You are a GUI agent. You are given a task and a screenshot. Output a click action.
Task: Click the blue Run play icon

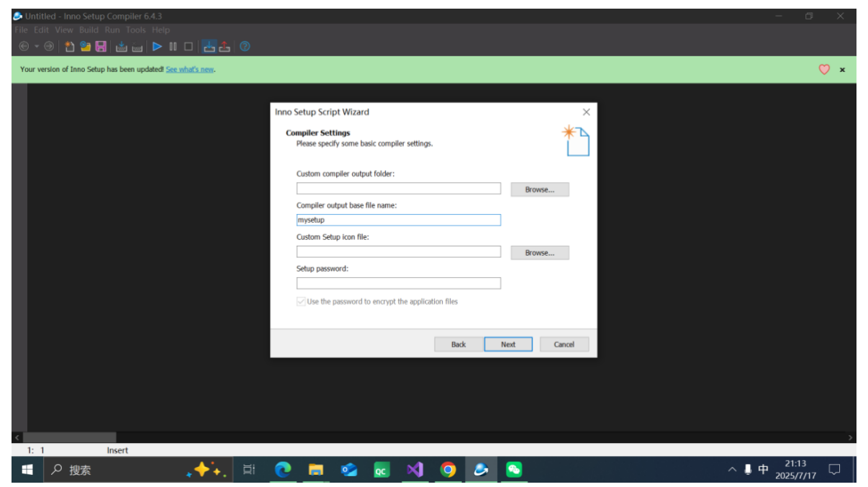pos(157,46)
